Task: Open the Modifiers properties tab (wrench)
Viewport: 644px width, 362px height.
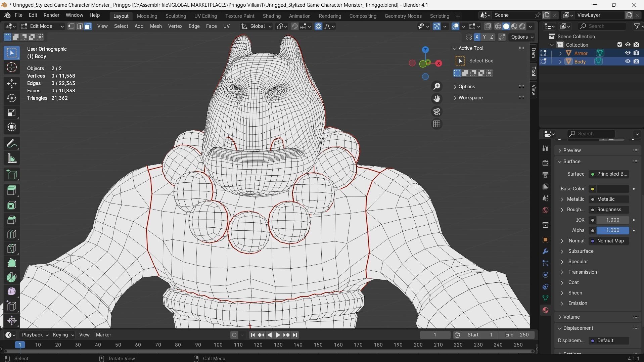Action: [x=545, y=252]
